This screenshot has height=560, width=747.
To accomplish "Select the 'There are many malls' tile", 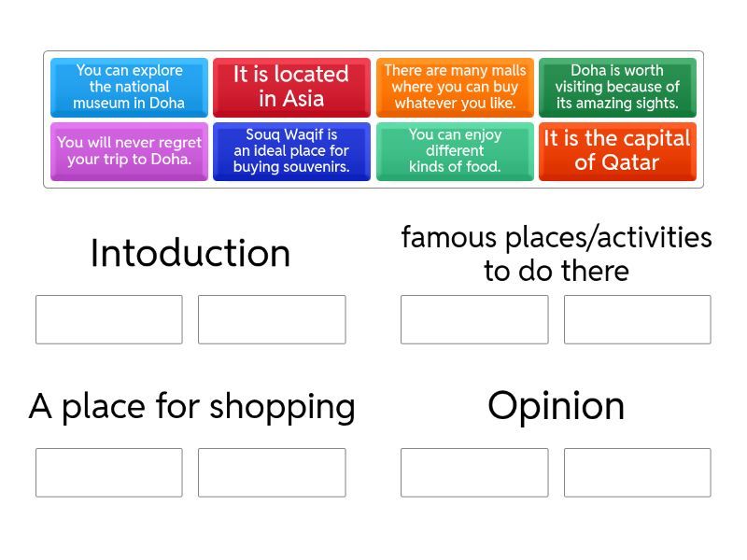I will [x=455, y=87].
